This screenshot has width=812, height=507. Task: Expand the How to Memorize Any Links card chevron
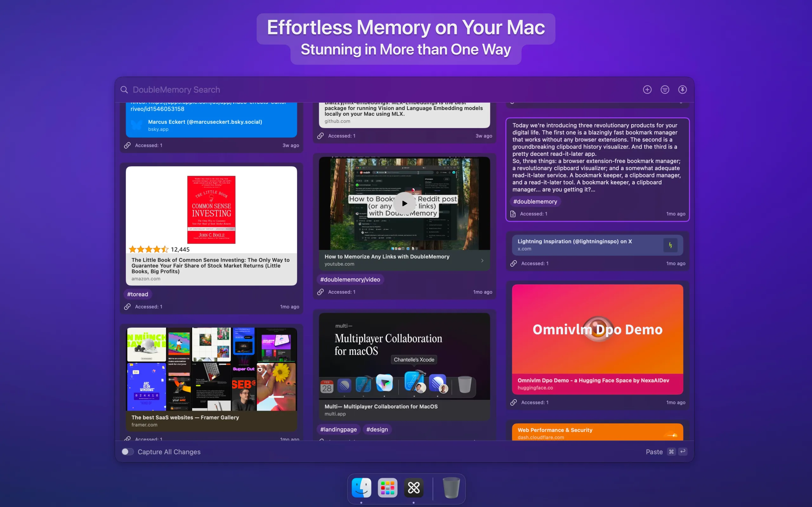pyautogui.click(x=482, y=260)
